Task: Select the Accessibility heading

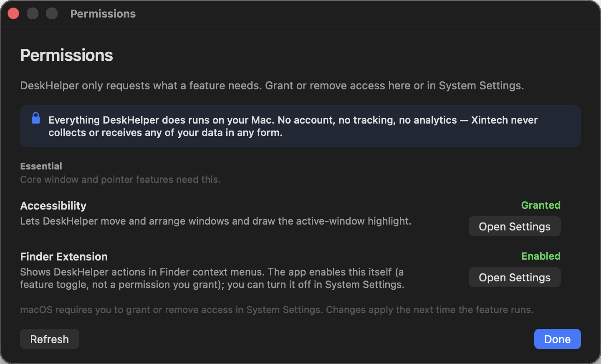Action: tap(53, 206)
